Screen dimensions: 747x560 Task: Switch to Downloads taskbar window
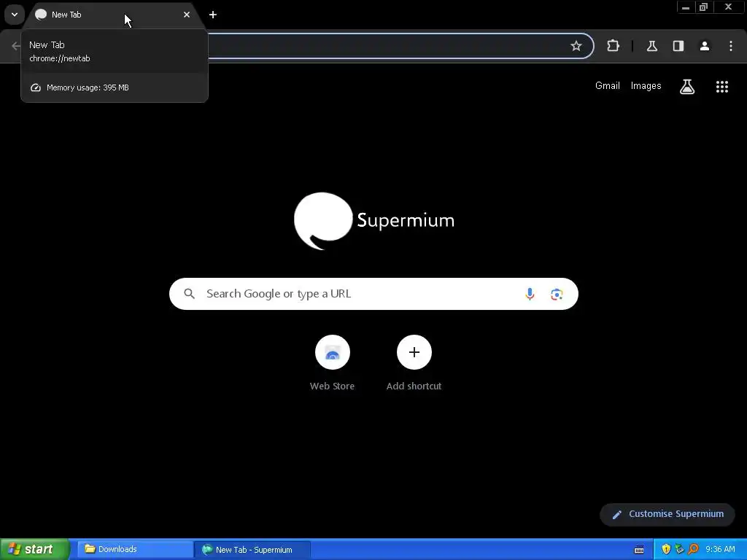pyautogui.click(x=135, y=549)
